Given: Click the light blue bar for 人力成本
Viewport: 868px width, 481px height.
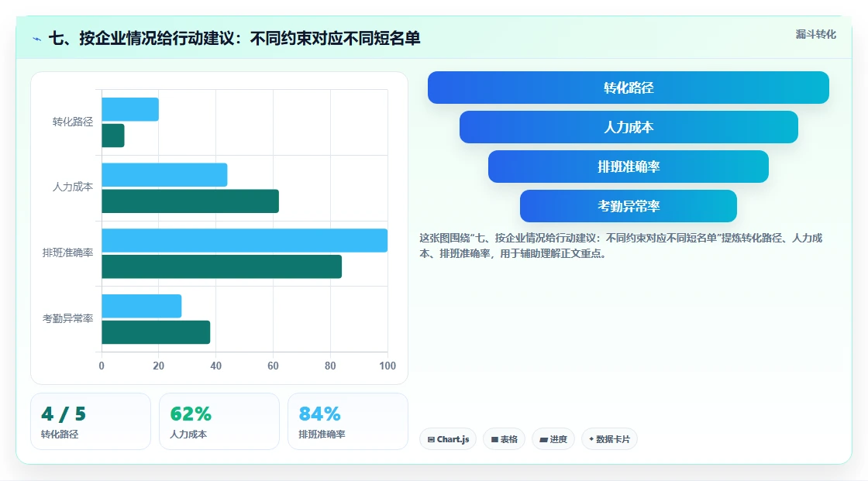Looking at the screenshot, I should (x=164, y=175).
